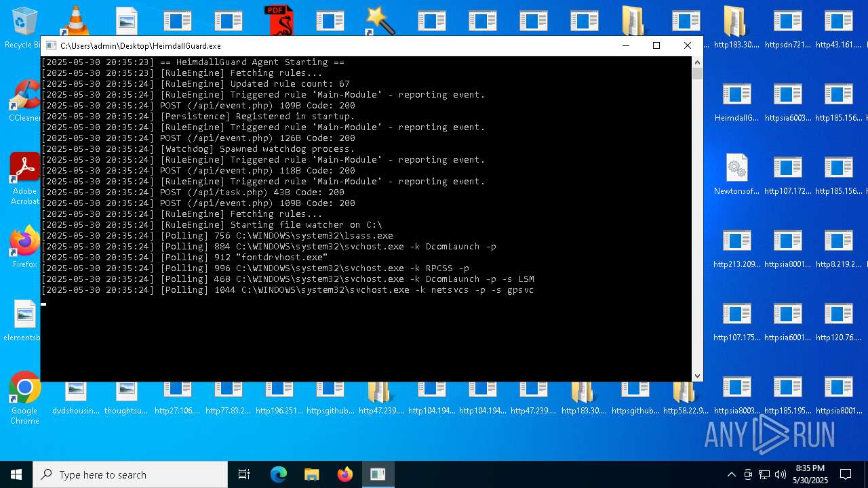Click the Polling 1044 netsvcs gpsvc line

tap(288, 290)
